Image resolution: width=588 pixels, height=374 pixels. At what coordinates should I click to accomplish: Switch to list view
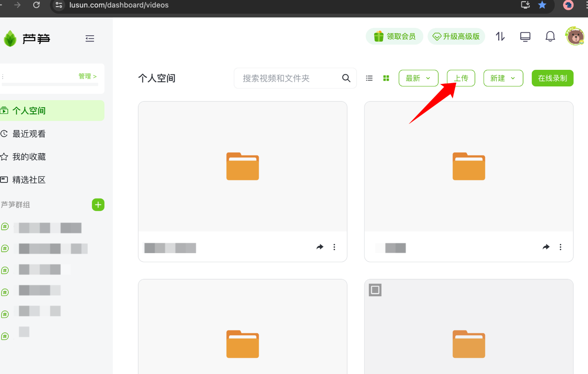point(369,78)
